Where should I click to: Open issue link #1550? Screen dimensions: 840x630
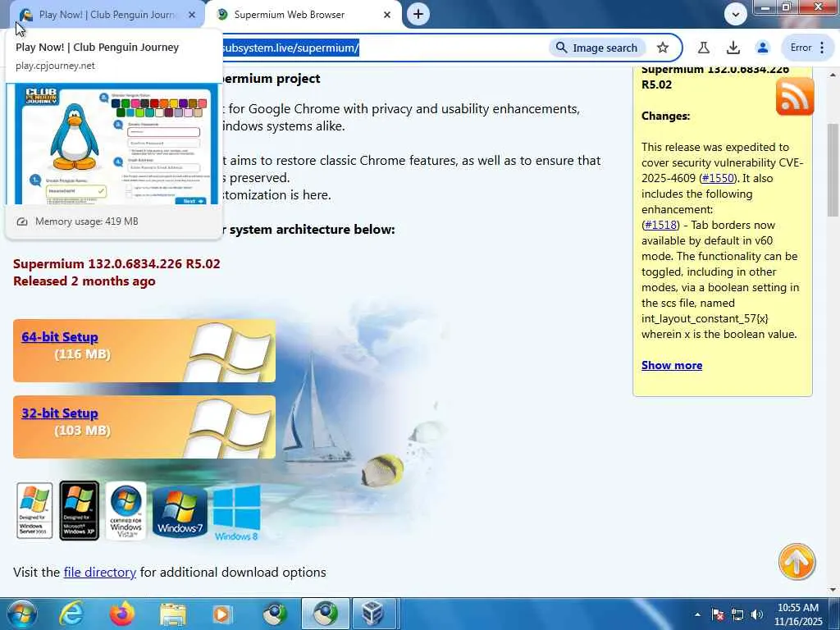point(718,178)
